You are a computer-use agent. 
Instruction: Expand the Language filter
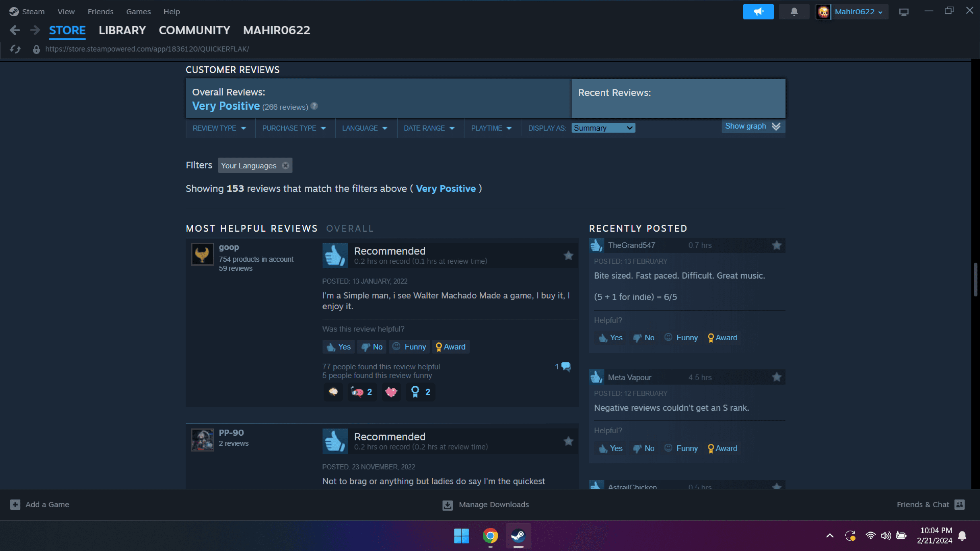(365, 128)
